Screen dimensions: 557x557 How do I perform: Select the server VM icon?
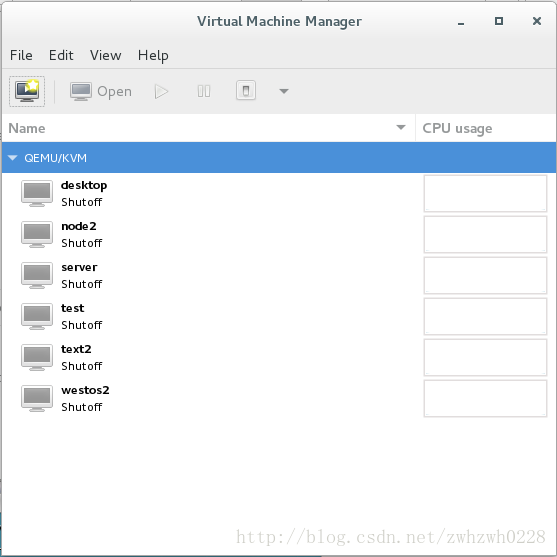coord(37,275)
